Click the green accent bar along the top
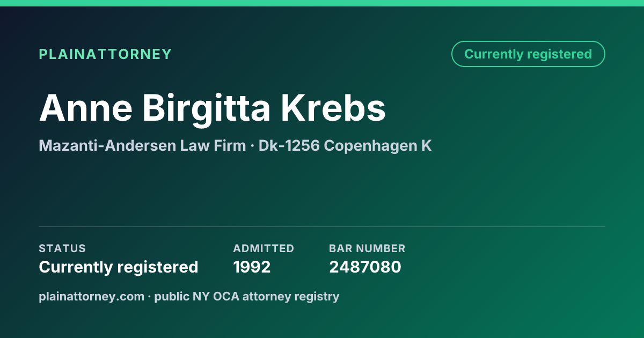 (x=322, y=3)
